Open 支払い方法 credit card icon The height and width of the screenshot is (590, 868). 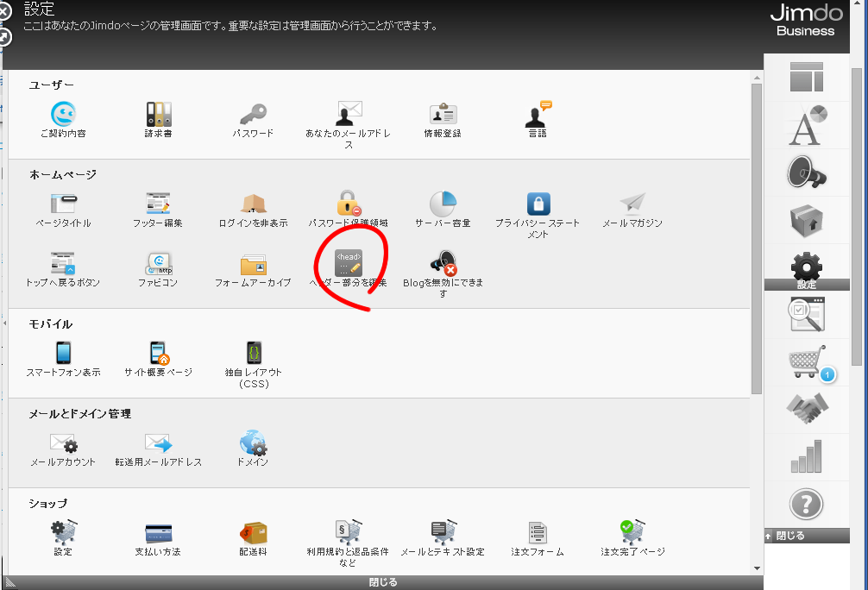coord(158,534)
